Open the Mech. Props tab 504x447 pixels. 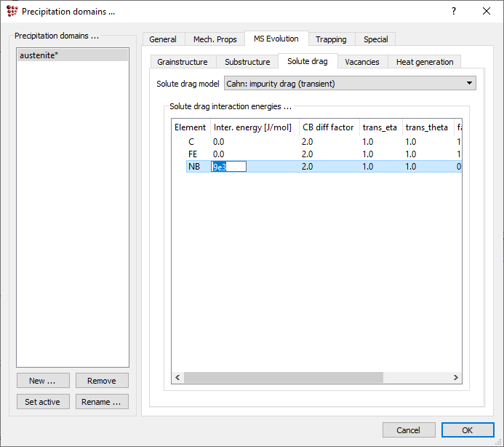click(215, 39)
